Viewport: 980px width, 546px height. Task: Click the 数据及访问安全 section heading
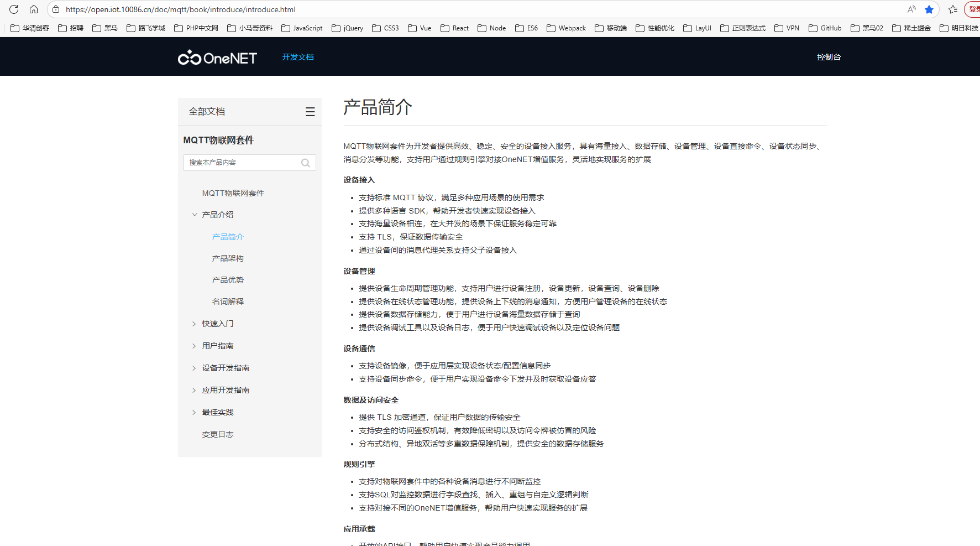(x=370, y=400)
